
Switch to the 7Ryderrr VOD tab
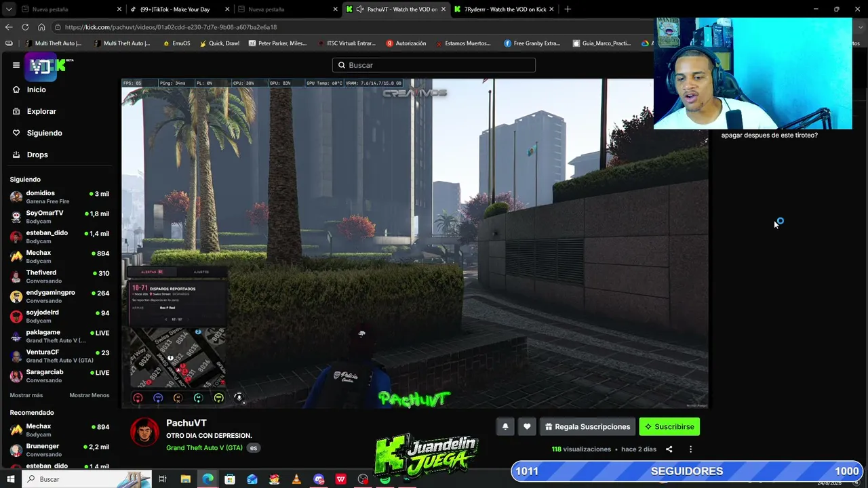point(505,9)
